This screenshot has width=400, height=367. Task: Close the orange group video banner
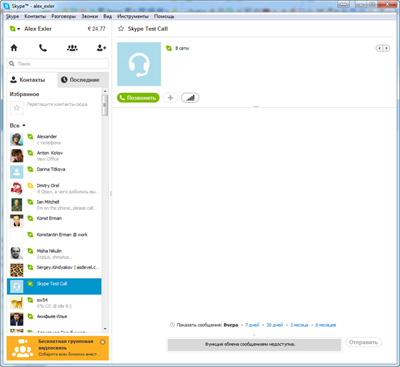click(x=102, y=342)
